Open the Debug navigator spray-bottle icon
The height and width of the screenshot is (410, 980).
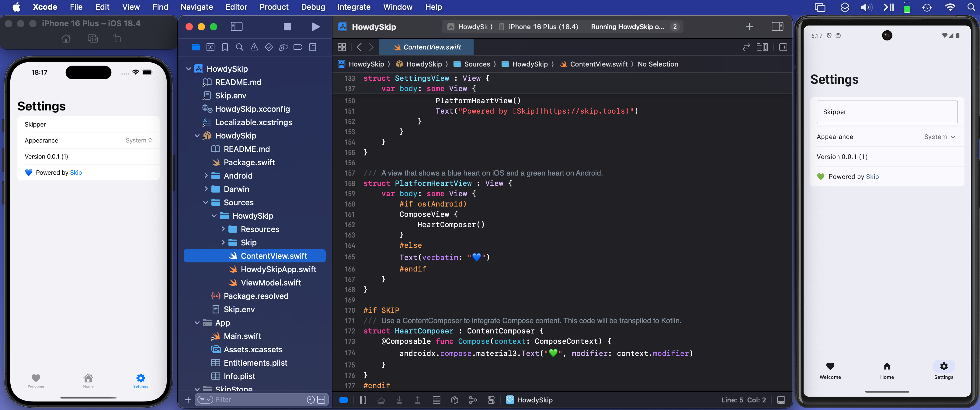283,47
